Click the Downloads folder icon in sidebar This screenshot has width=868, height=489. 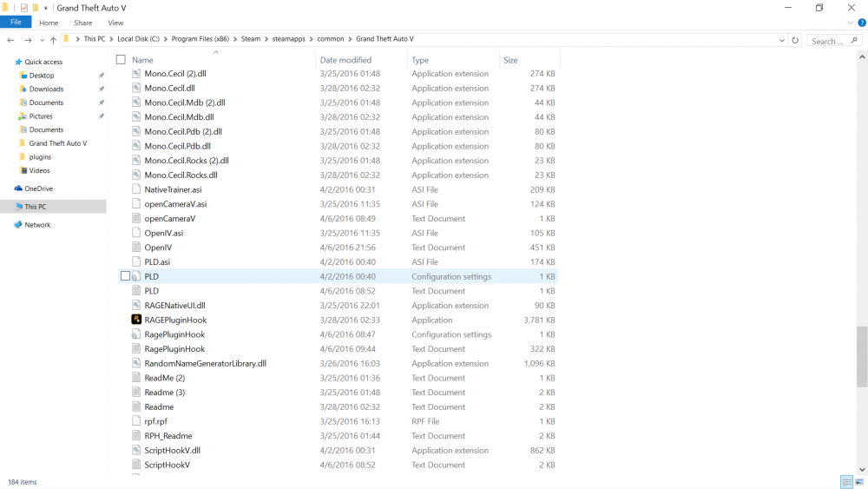point(23,89)
